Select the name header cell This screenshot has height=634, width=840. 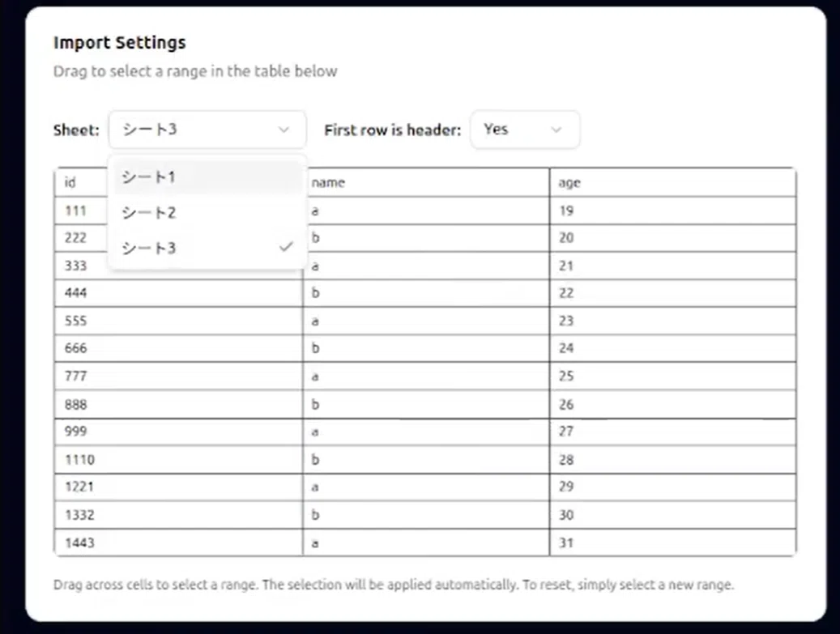pos(426,182)
